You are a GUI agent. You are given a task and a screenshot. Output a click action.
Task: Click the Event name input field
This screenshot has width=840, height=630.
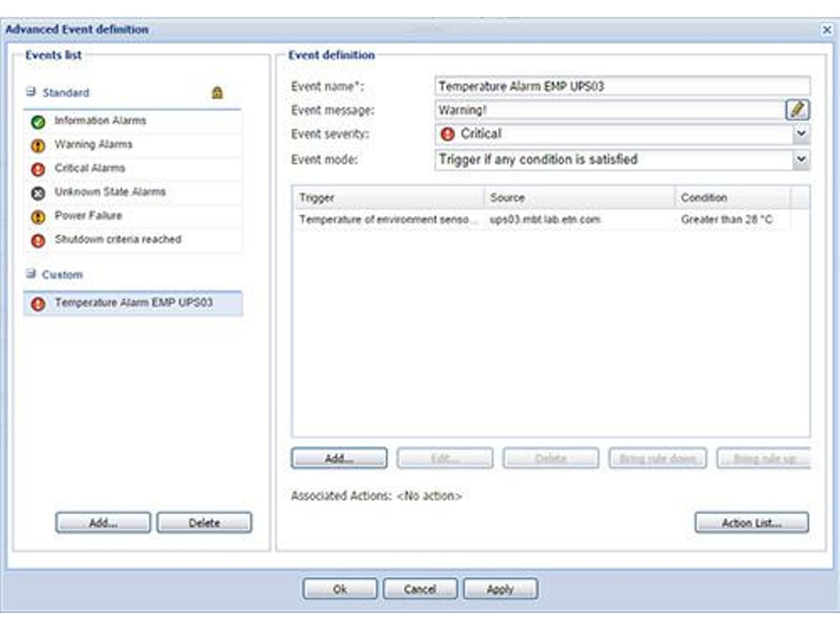(x=623, y=86)
